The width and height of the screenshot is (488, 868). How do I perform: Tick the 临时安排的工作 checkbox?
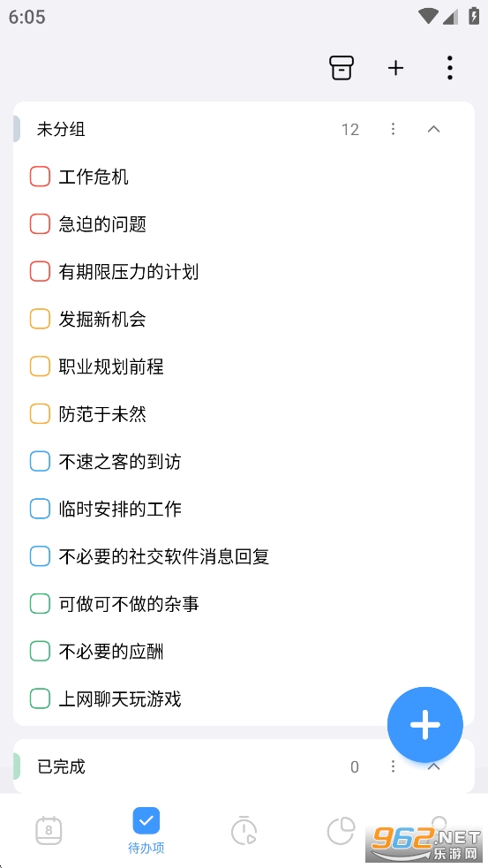coord(40,509)
